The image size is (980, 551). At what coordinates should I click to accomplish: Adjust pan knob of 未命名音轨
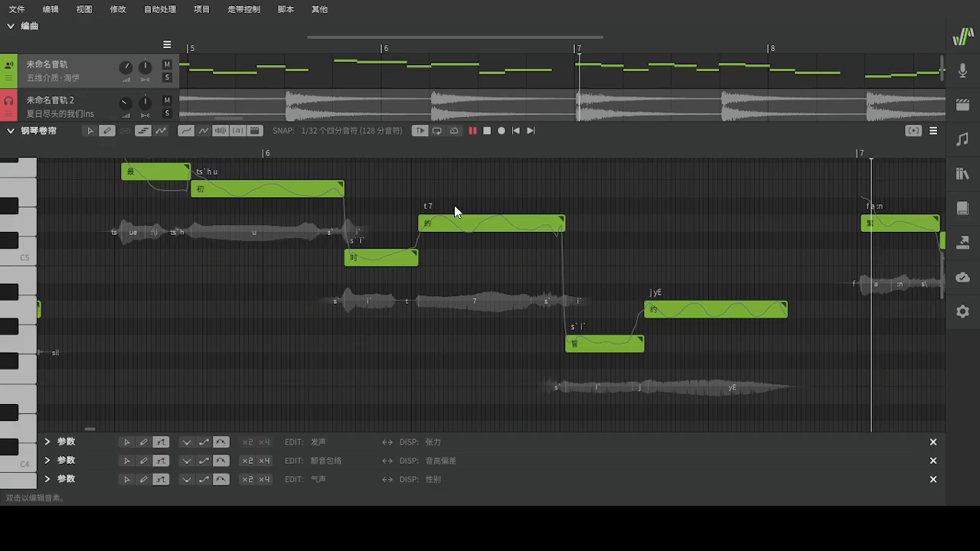(145, 68)
